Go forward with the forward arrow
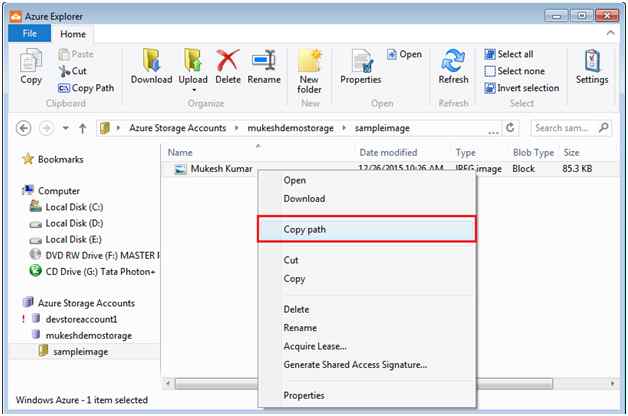628x416 pixels. pos(46,128)
